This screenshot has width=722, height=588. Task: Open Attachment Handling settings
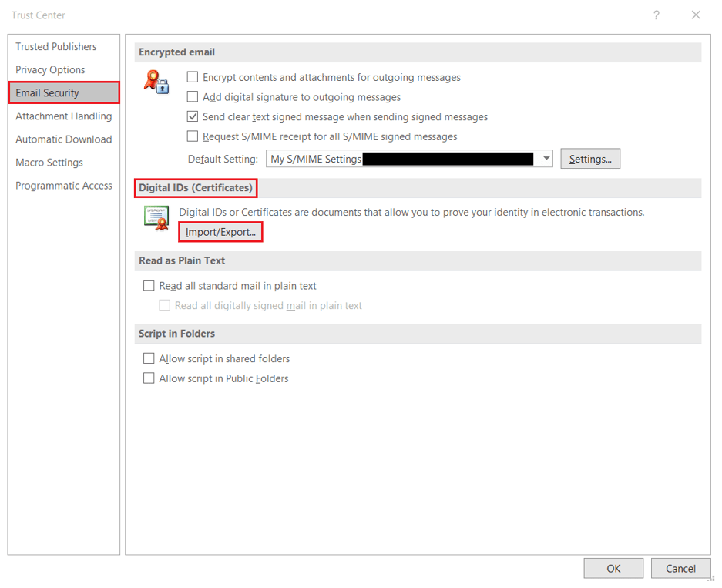[63, 116]
